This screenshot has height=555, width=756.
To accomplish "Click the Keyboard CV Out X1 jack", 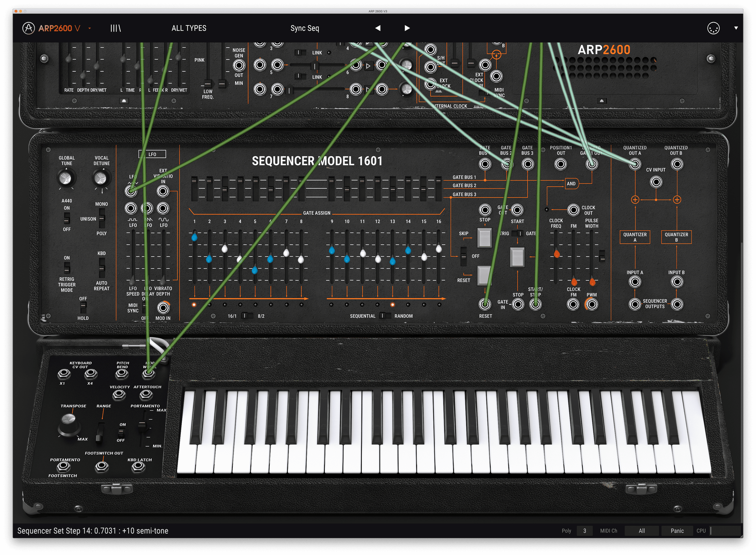I will tap(64, 373).
